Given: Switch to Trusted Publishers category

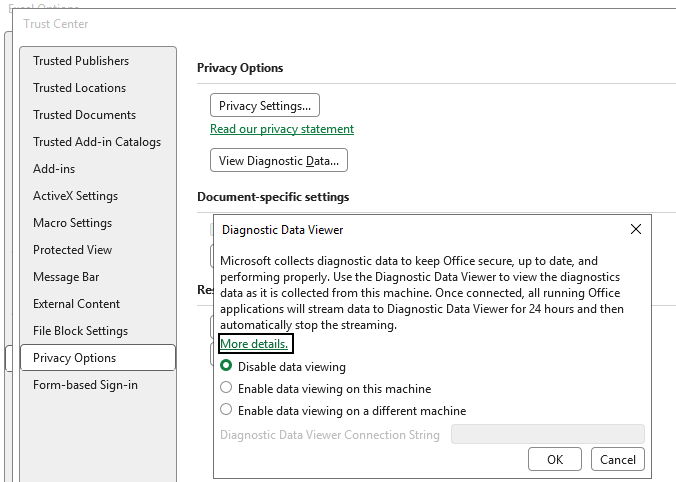Looking at the screenshot, I should [x=81, y=61].
